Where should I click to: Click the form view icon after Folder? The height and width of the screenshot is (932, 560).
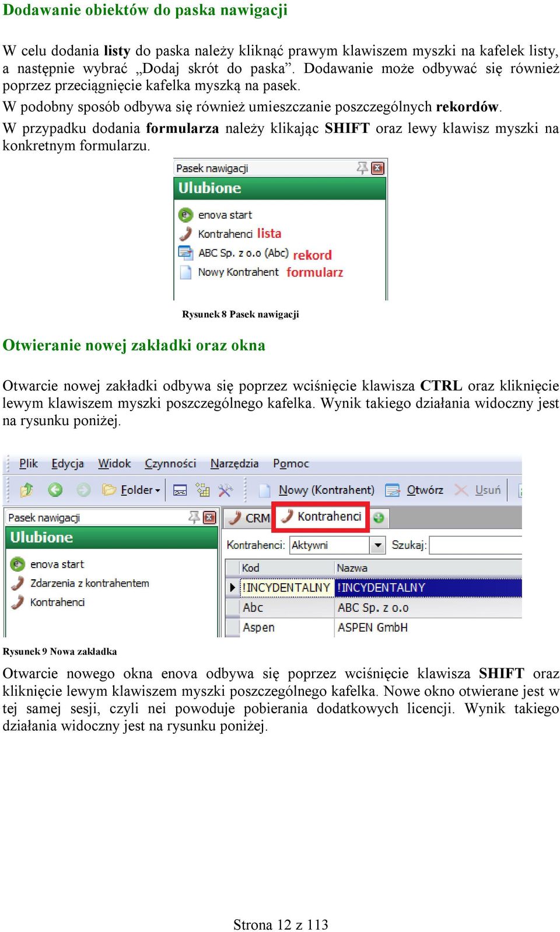pyautogui.click(x=180, y=490)
